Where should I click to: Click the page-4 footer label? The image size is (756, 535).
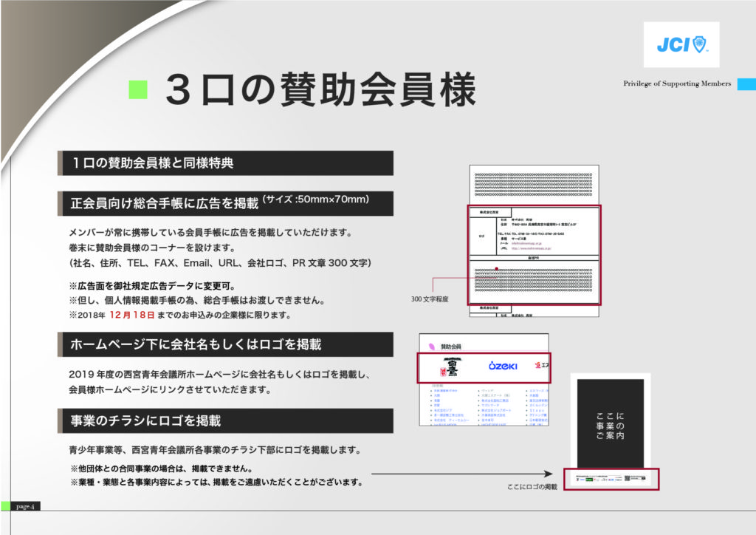coord(25,506)
